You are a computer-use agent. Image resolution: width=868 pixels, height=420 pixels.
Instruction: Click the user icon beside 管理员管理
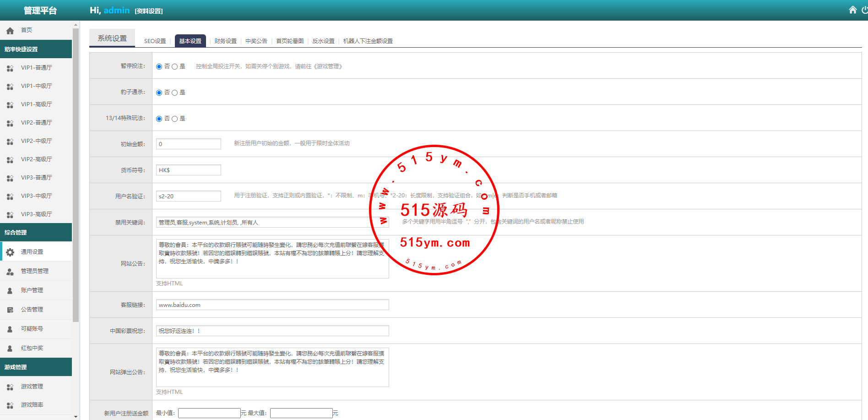(10, 272)
